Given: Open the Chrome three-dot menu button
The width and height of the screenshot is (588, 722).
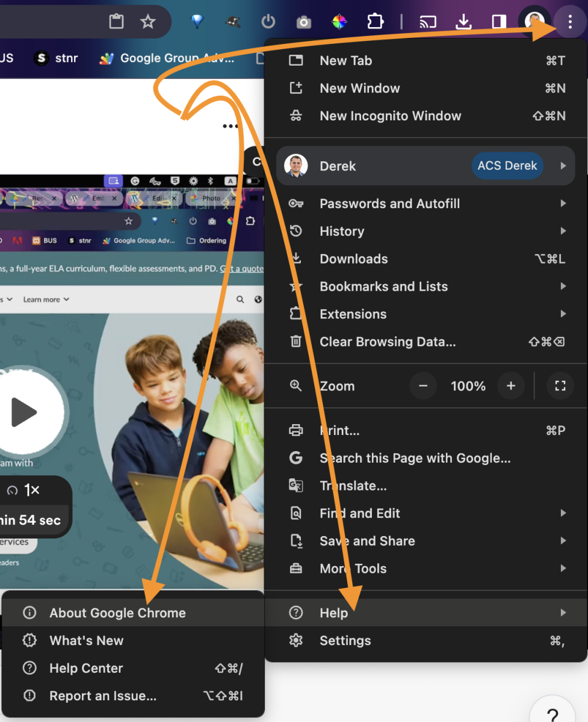Looking at the screenshot, I should pyautogui.click(x=569, y=22).
